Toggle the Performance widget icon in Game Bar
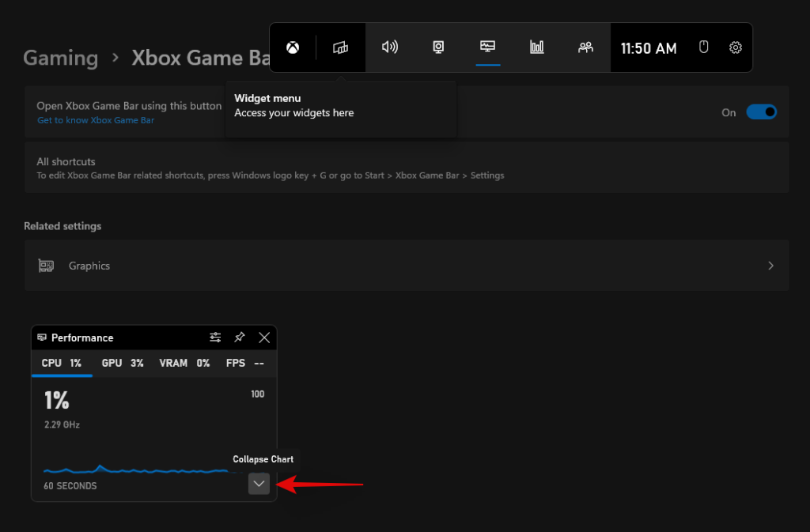The width and height of the screenshot is (810, 532). click(x=487, y=47)
